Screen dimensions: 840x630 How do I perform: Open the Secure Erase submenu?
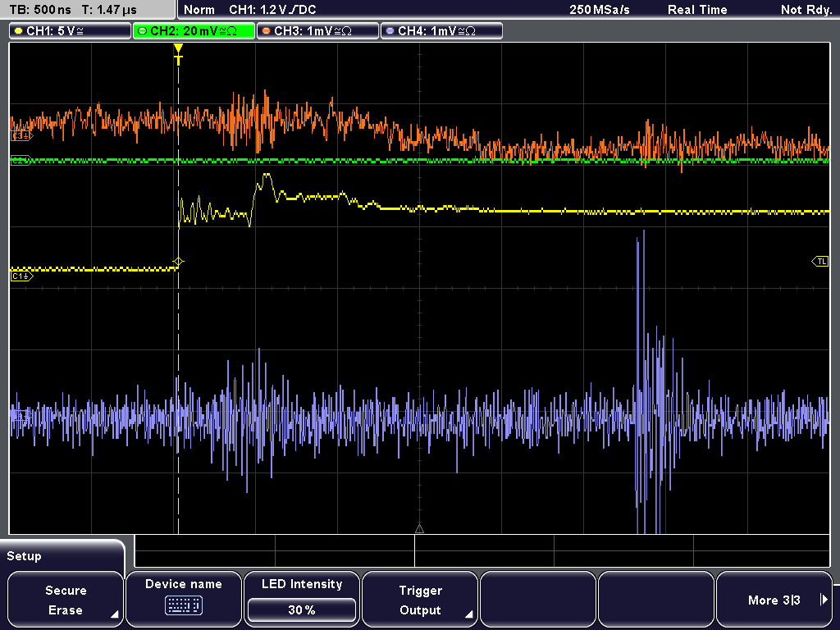[x=66, y=600]
